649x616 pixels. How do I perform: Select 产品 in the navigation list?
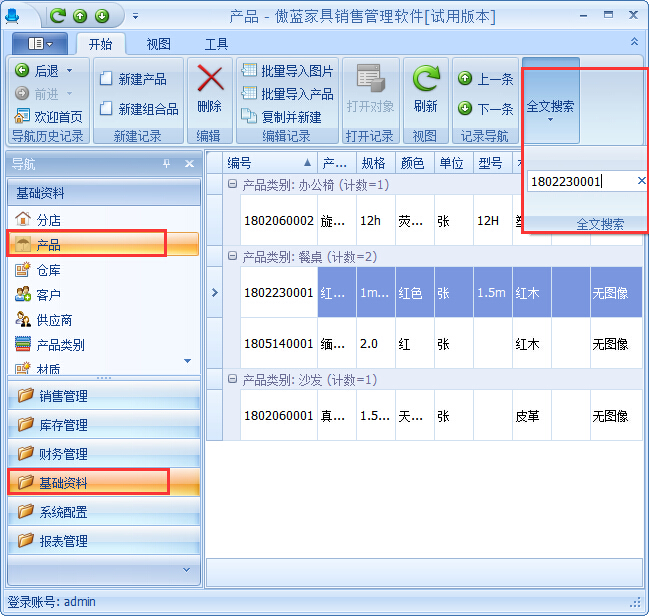pos(103,244)
